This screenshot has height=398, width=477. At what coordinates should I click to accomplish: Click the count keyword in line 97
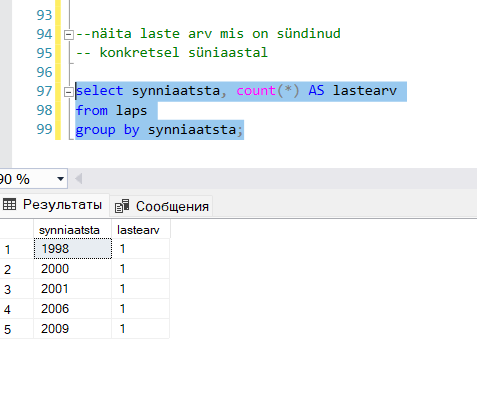pos(256,91)
